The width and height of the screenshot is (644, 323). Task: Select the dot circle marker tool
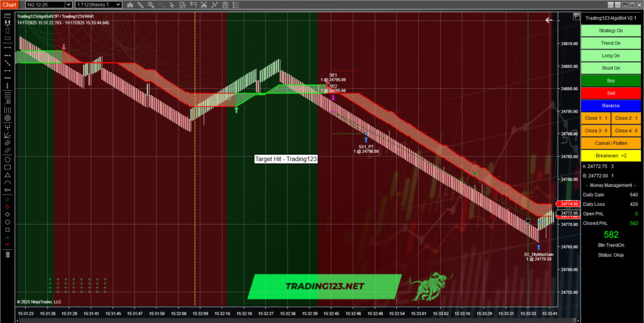pyautogui.click(x=8, y=222)
